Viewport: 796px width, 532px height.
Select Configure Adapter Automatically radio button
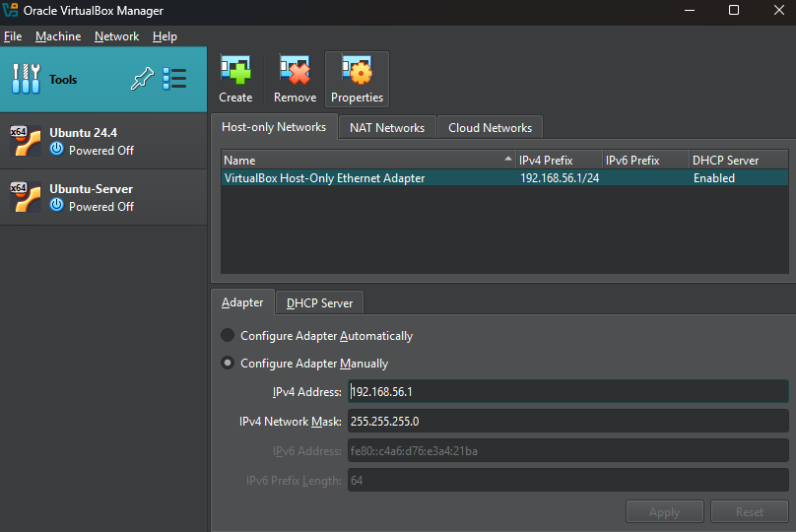[229, 336]
